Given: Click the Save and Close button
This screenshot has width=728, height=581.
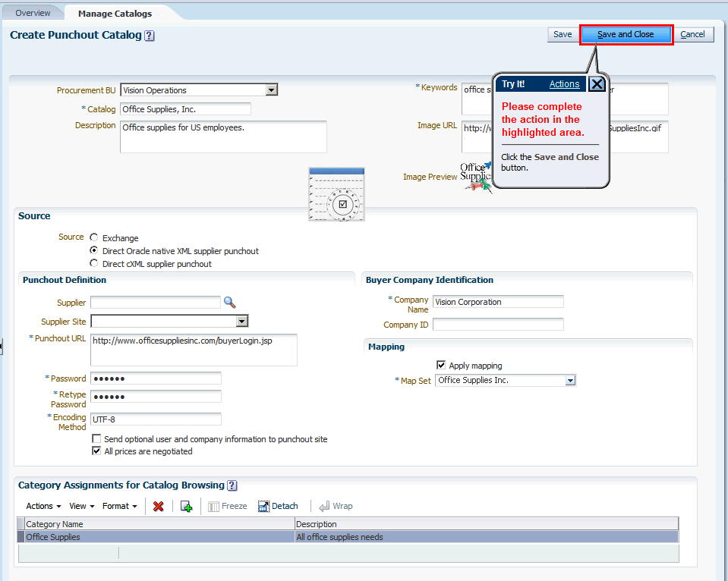Looking at the screenshot, I should pyautogui.click(x=626, y=34).
